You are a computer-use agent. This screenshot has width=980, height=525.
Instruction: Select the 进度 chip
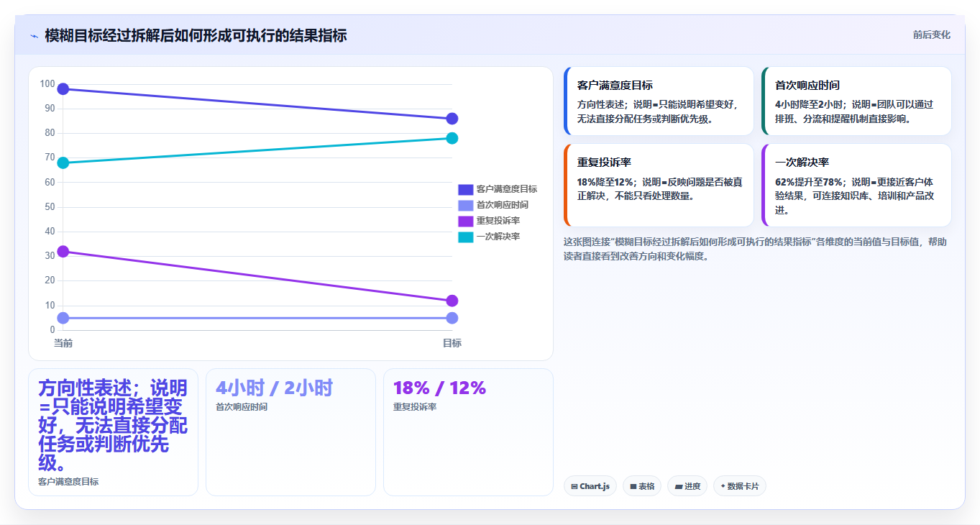click(687, 486)
